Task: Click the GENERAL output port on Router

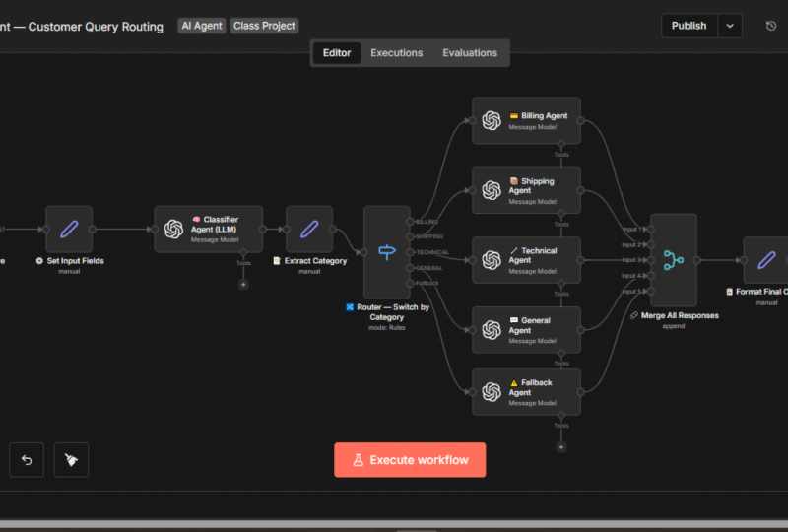Action: pyautogui.click(x=410, y=268)
